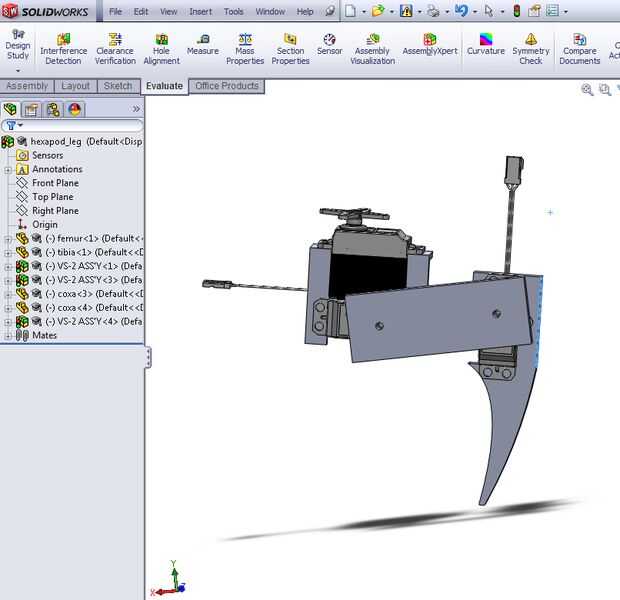Select Front Plane in the feature tree
This screenshot has height=600, width=620.
[55, 183]
